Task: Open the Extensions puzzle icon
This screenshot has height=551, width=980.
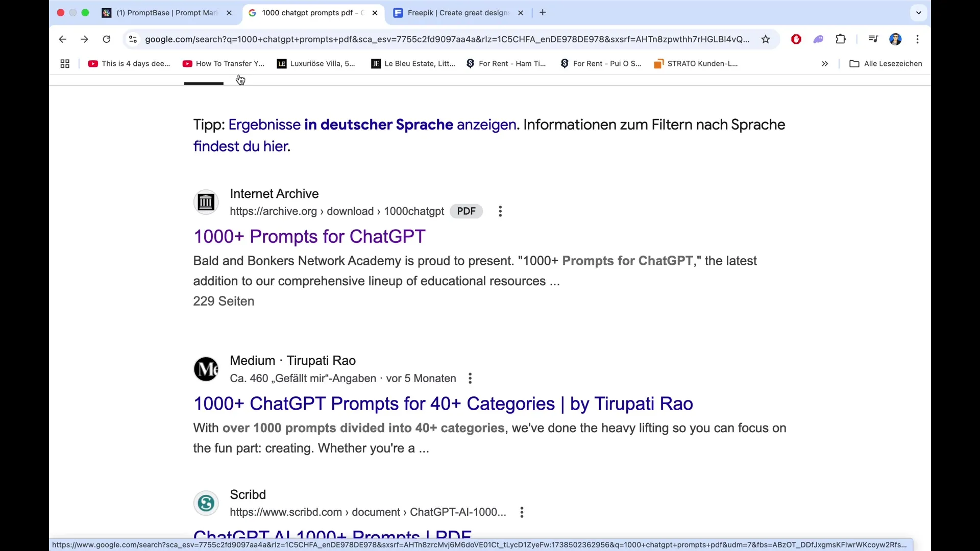Action: point(841,39)
